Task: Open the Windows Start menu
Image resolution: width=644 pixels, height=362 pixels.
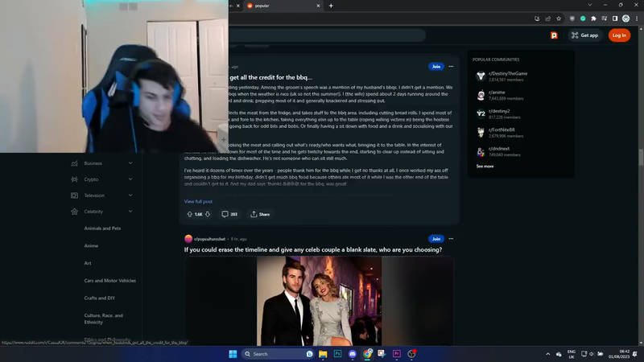Action: (233, 354)
